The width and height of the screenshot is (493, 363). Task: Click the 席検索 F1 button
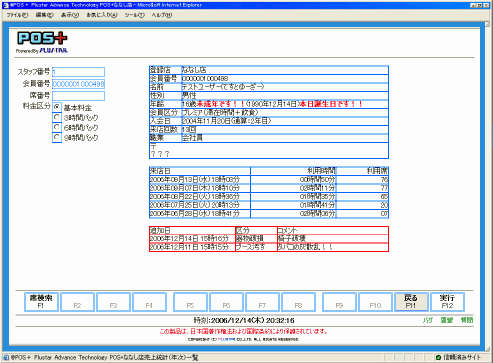pyautogui.click(x=41, y=302)
